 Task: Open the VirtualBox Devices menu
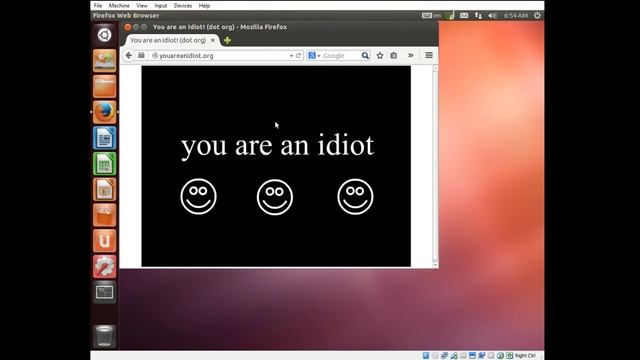point(182,5)
